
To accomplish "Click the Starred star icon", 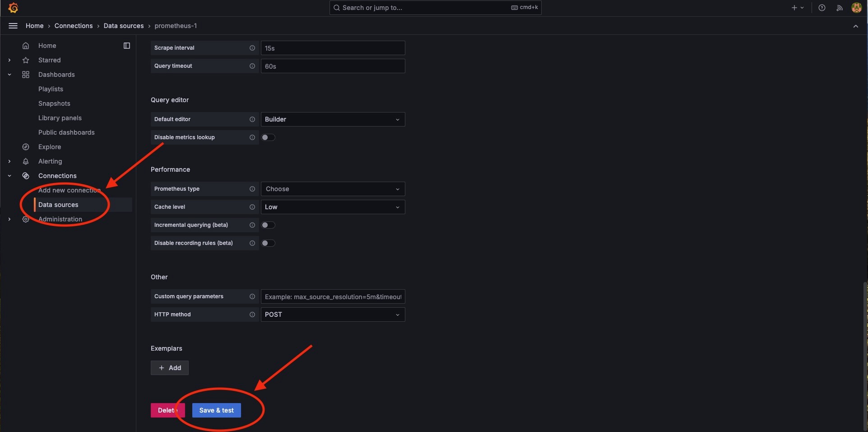I will (x=26, y=60).
